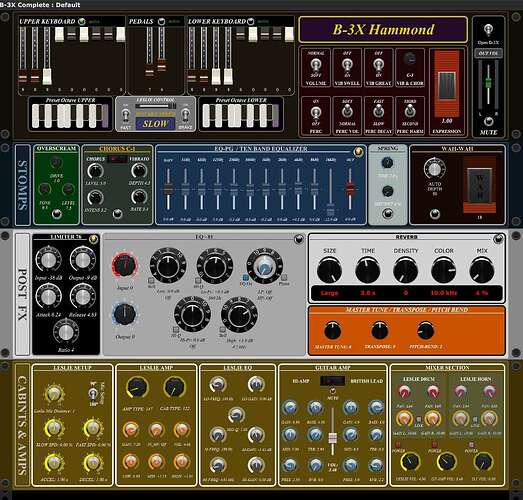Screen dimensions: 523x500
Task: Toggle the Phase checkbox in EQ-81
Action: tap(284, 278)
